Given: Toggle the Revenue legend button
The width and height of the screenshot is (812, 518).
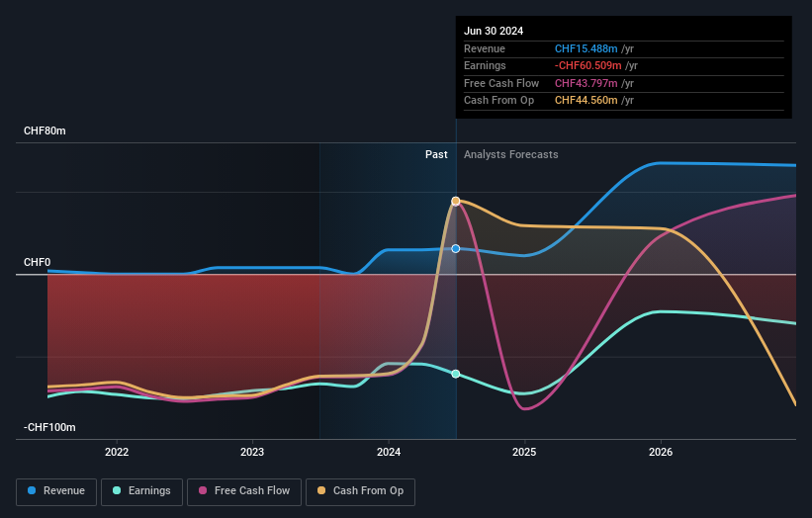Looking at the screenshot, I should (x=56, y=491).
